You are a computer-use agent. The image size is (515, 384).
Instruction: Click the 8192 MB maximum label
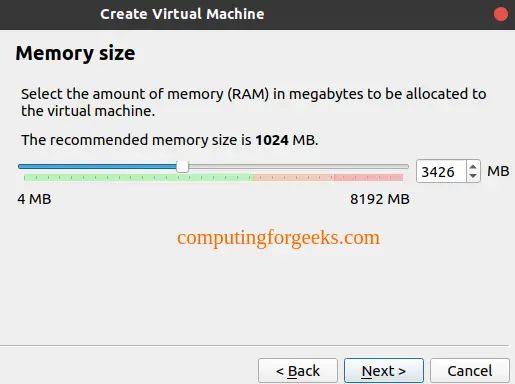(380, 199)
